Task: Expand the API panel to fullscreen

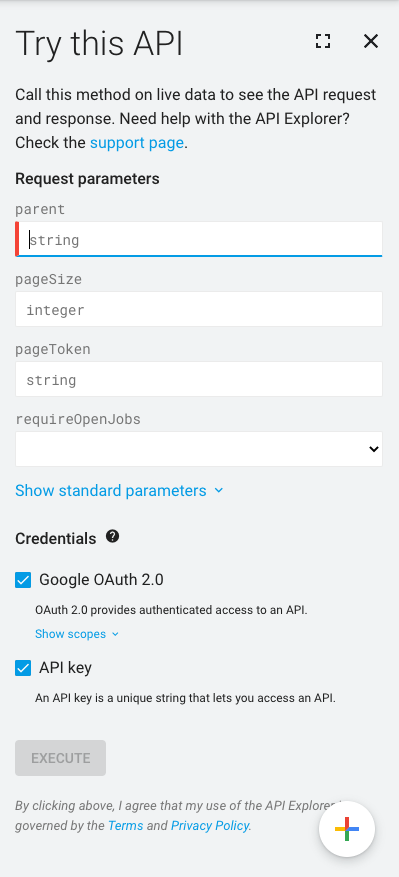Action: tap(323, 41)
